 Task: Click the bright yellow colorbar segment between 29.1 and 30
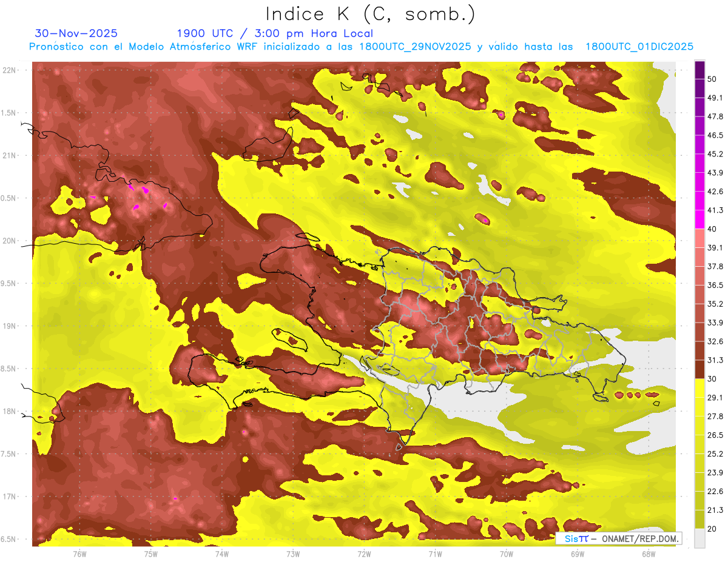click(x=699, y=389)
